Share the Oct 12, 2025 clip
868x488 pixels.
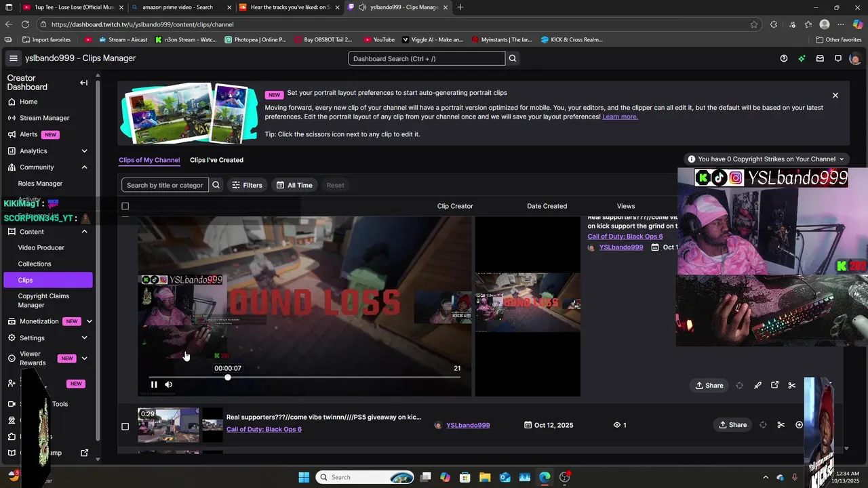(732, 425)
